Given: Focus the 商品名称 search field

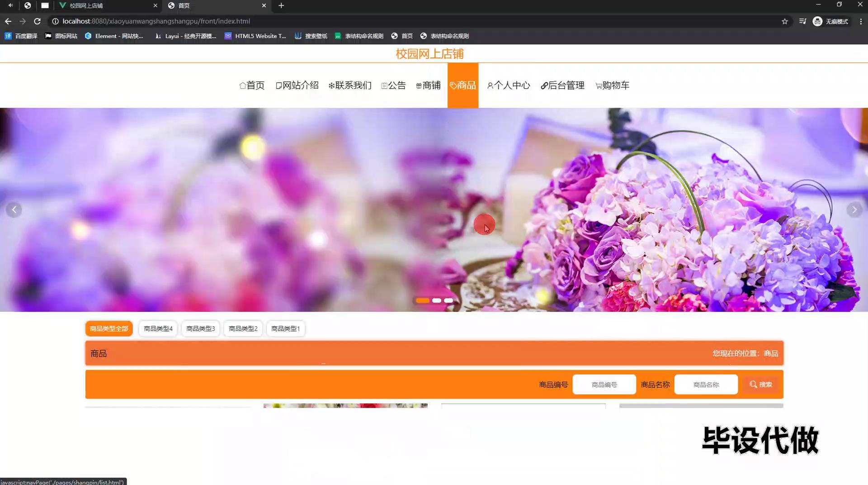Looking at the screenshot, I should coord(706,385).
